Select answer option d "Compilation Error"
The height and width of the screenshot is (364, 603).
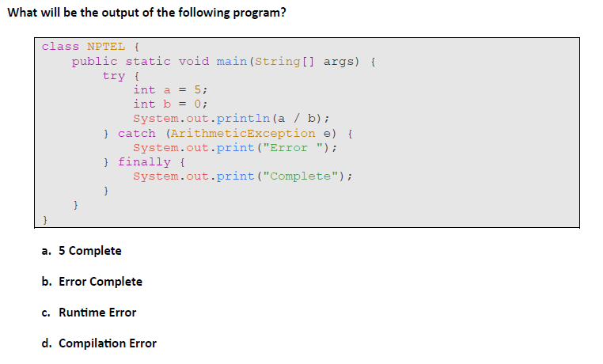point(99,343)
